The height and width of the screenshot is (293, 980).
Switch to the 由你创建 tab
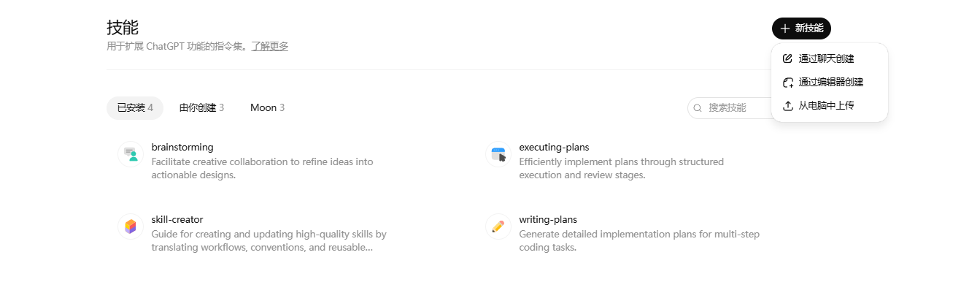click(x=201, y=108)
